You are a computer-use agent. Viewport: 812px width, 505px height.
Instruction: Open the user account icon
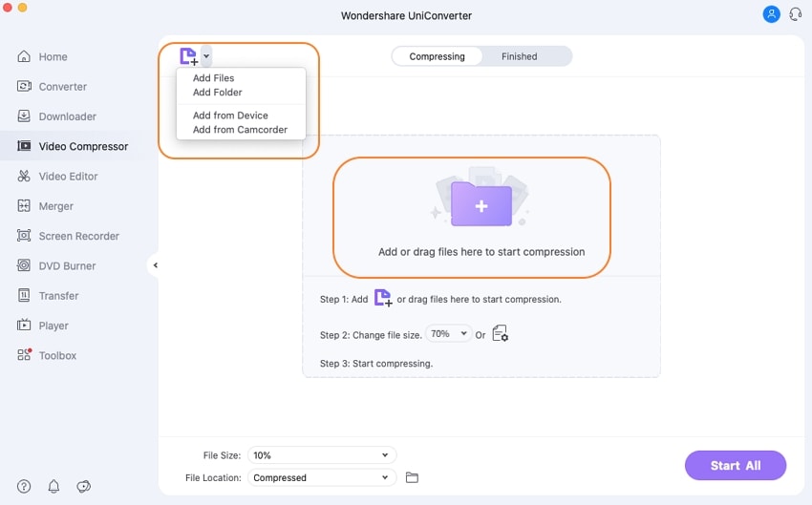(x=771, y=14)
